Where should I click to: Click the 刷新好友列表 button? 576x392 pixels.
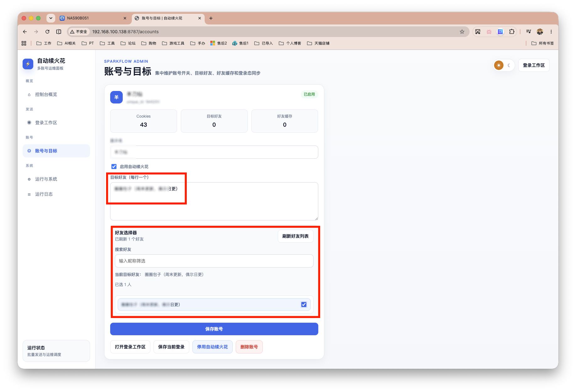(x=295, y=236)
